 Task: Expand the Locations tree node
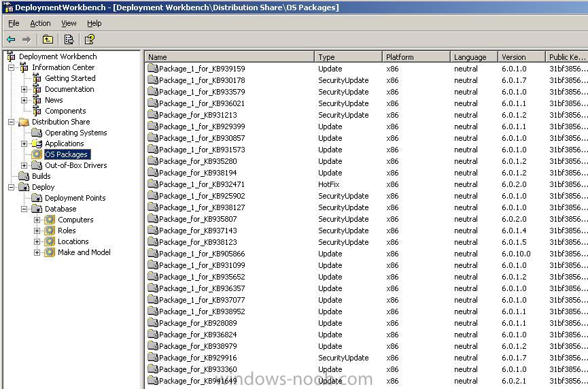pos(37,241)
